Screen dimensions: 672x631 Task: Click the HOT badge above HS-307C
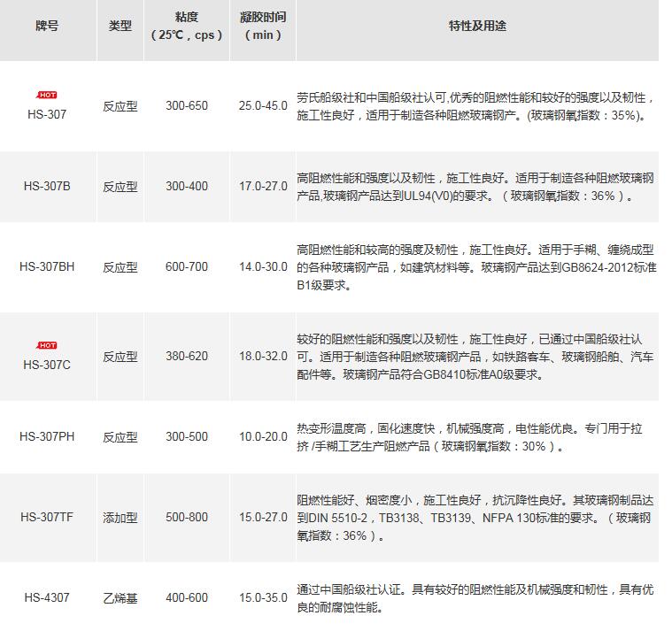pos(47,345)
